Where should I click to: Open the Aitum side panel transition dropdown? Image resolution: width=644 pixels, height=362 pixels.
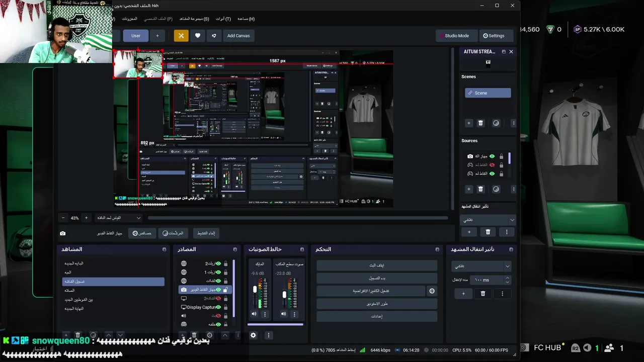point(488,220)
